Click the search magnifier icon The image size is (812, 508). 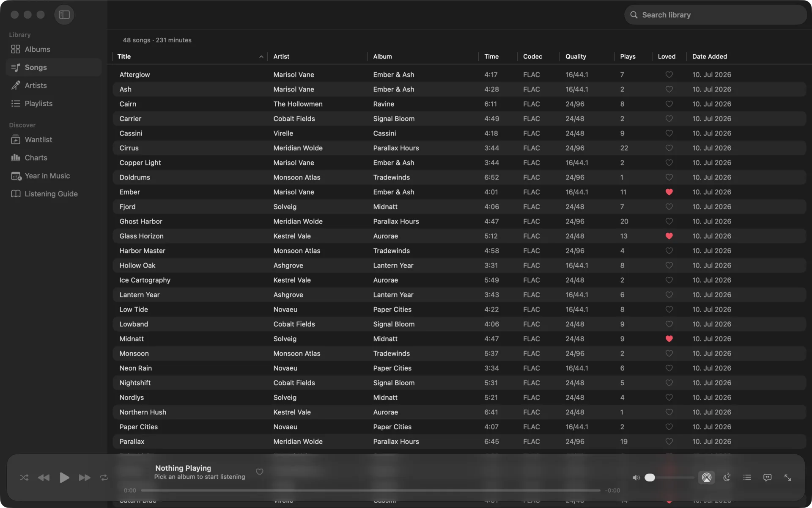pyautogui.click(x=634, y=15)
